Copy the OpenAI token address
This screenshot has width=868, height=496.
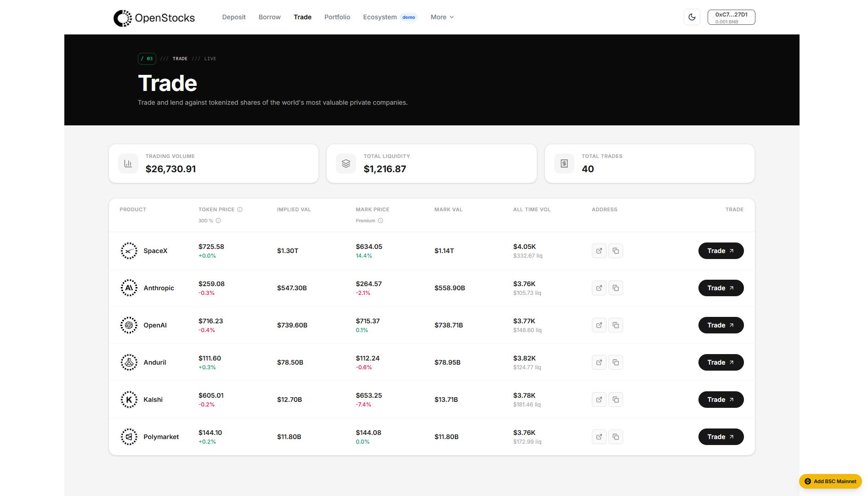point(616,325)
